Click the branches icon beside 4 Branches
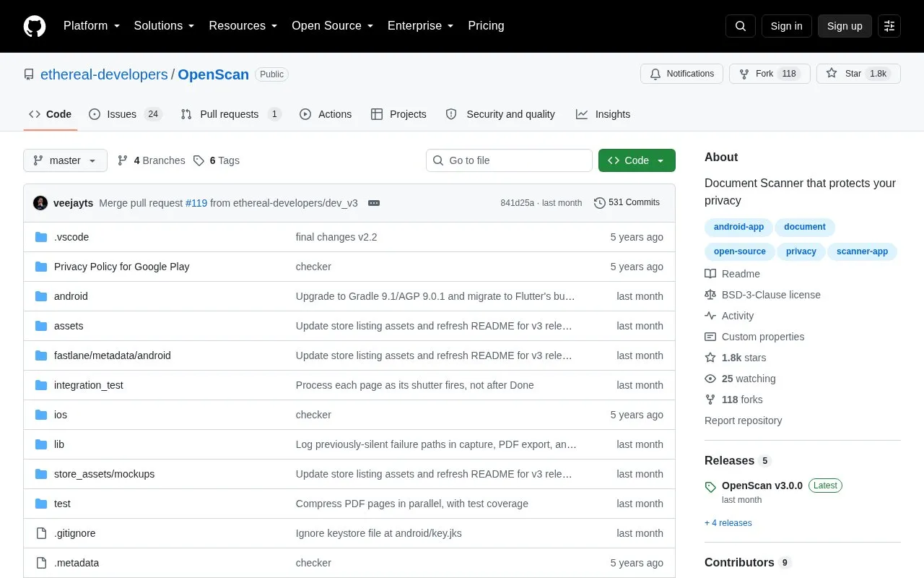Image resolution: width=924 pixels, height=578 pixels. point(123,160)
